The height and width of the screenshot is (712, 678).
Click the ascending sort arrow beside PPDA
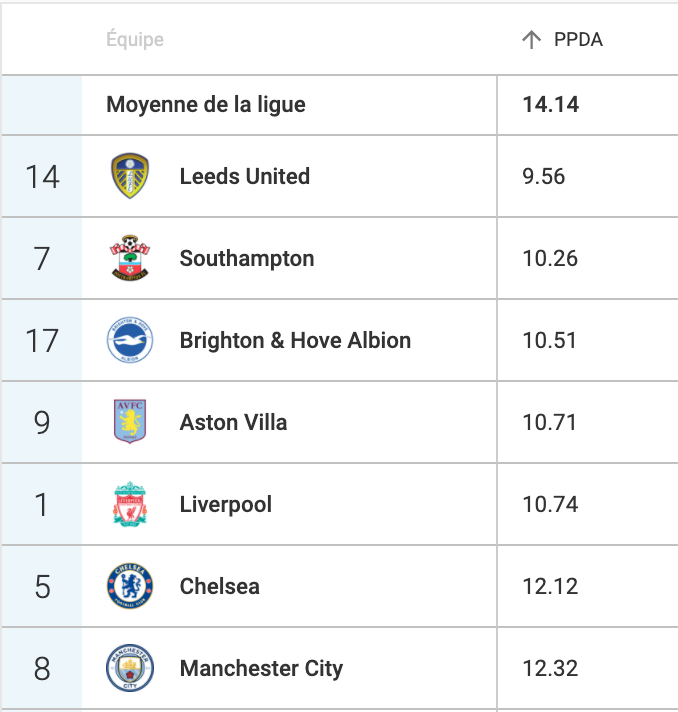[531, 40]
